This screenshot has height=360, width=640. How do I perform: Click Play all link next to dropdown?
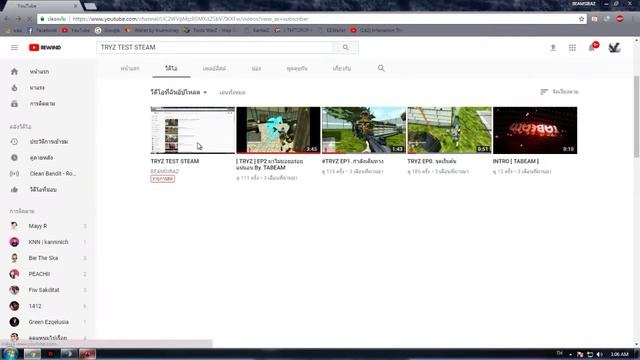coord(232,93)
